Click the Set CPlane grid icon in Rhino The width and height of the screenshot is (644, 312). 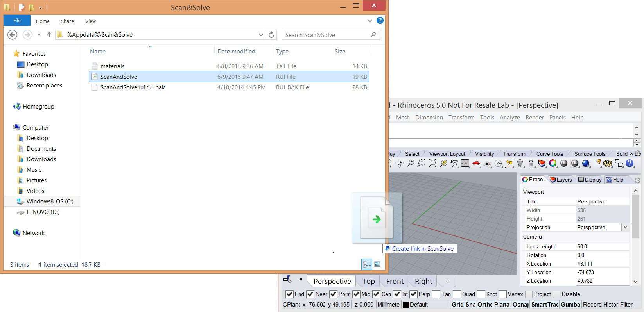pos(488,164)
